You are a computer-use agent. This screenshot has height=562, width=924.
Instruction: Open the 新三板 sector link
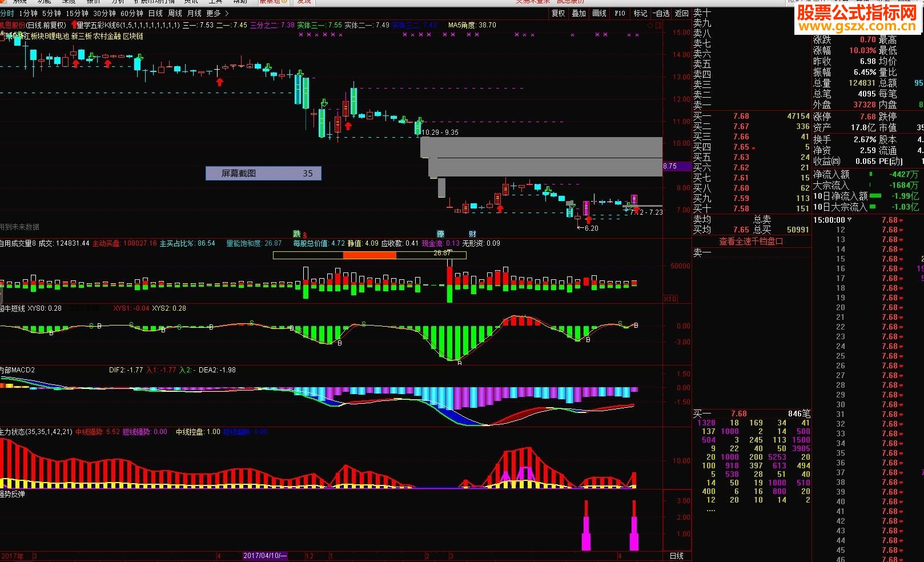[x=81, y=36]
